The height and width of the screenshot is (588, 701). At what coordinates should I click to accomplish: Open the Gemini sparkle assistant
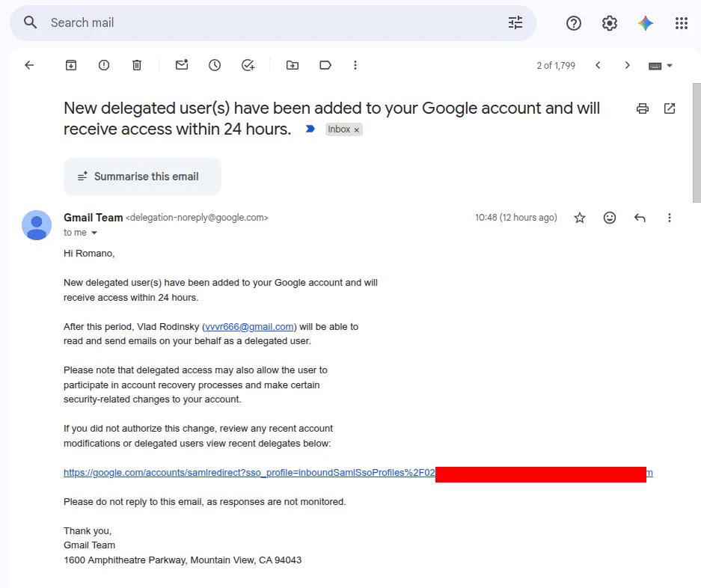[x=645, y=22]
